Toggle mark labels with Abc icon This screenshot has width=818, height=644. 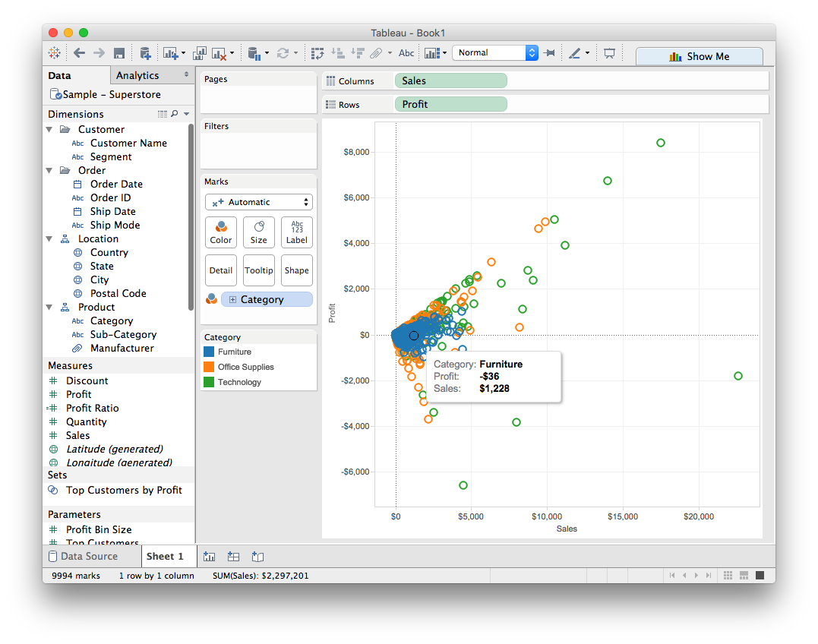(406, 52)
